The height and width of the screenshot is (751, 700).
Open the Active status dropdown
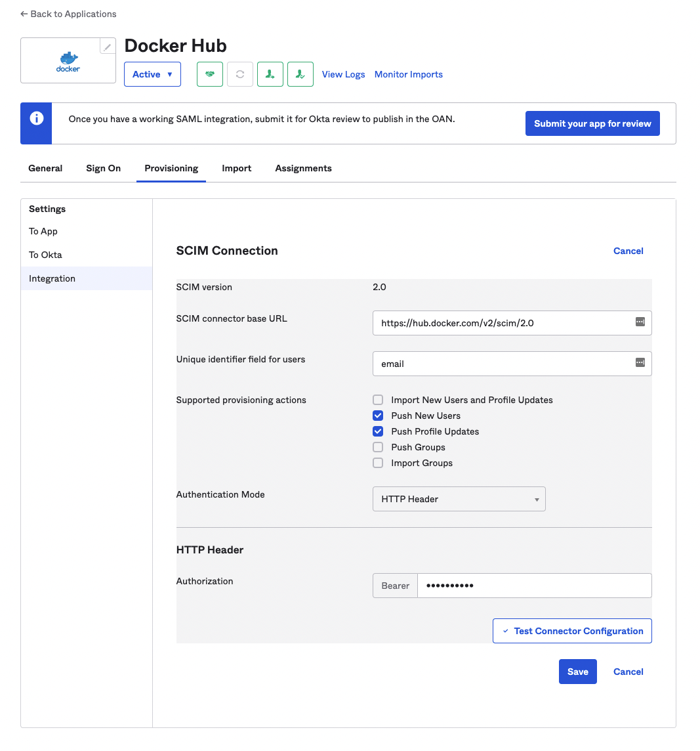pyautogui.click(x=152, y=74)
